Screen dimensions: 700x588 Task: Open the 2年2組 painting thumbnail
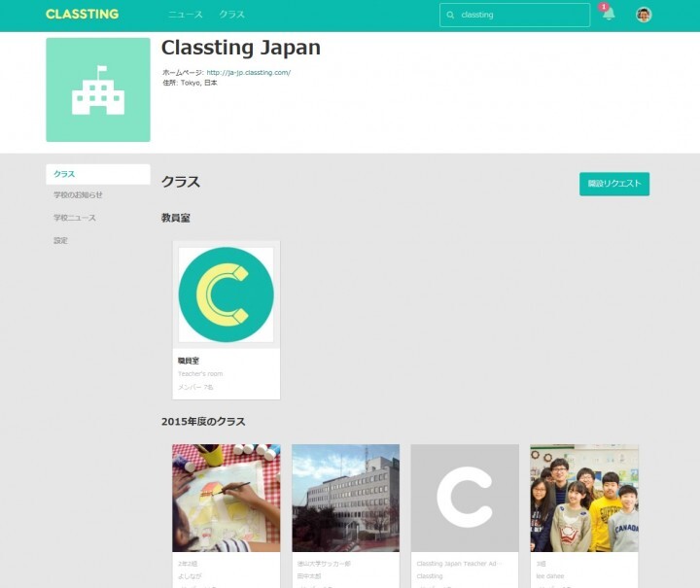pos(227,498)
